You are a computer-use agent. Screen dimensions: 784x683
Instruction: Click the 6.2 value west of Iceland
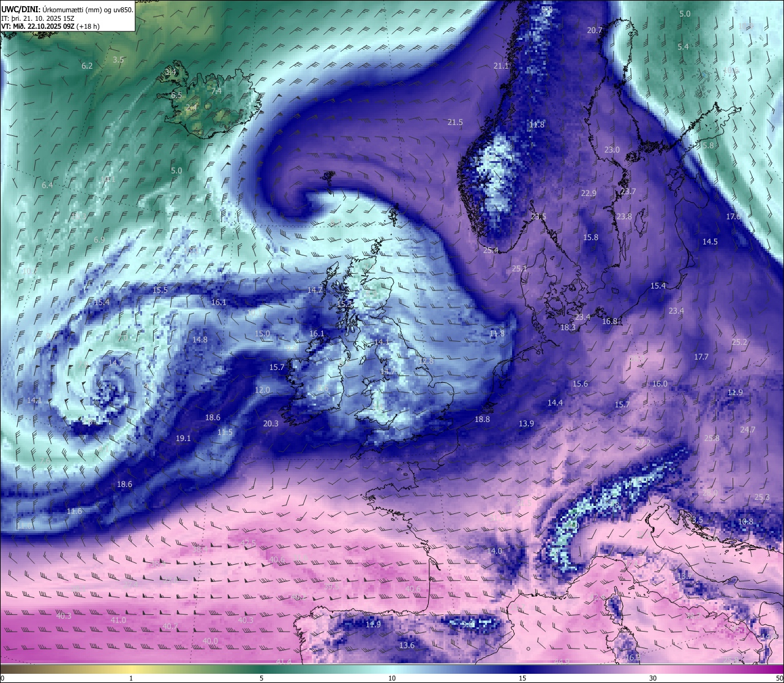pos(87,66)
